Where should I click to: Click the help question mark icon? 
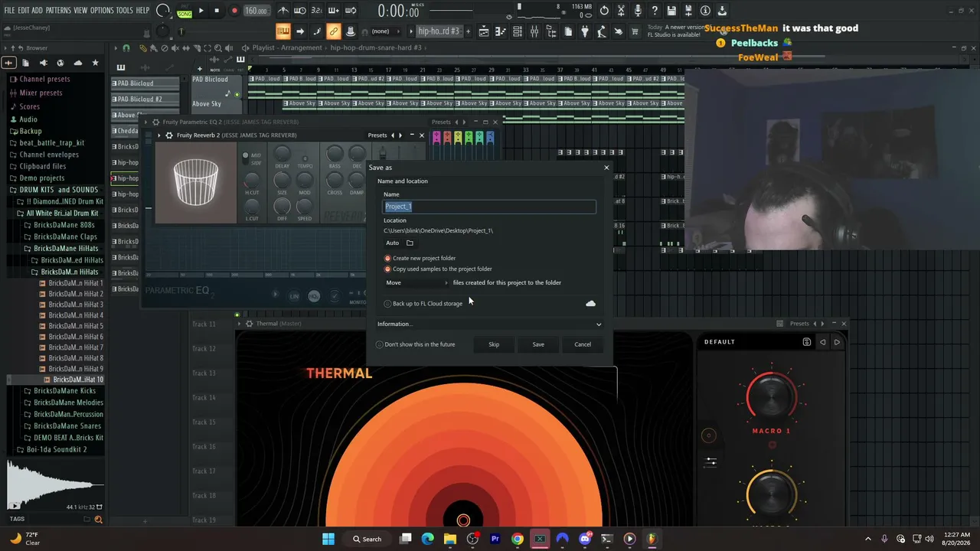pos(655,11)
